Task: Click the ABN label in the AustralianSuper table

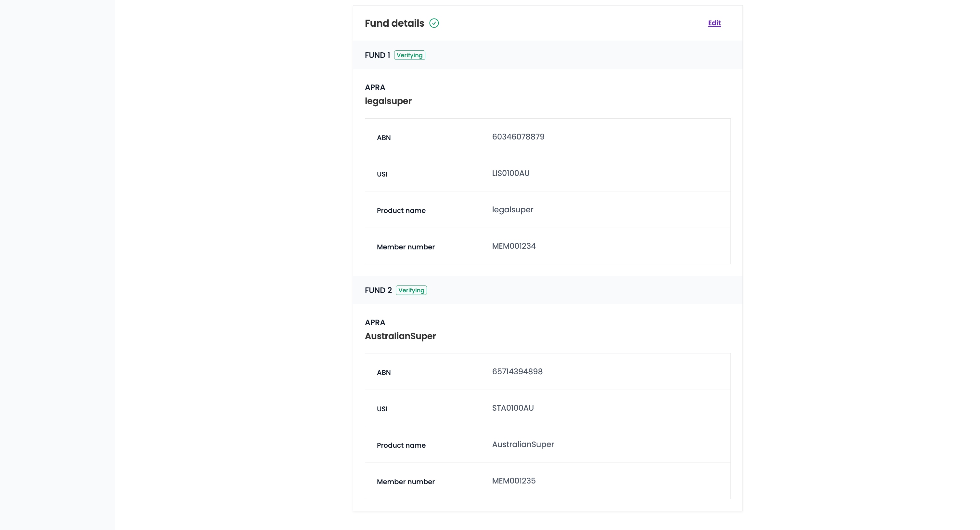Action: (383, 373)
